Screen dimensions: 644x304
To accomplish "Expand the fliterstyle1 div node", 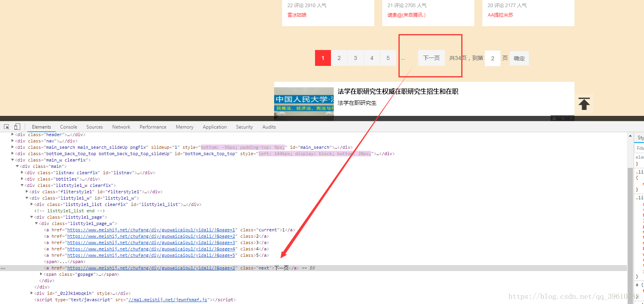I will tap(27, 192).
